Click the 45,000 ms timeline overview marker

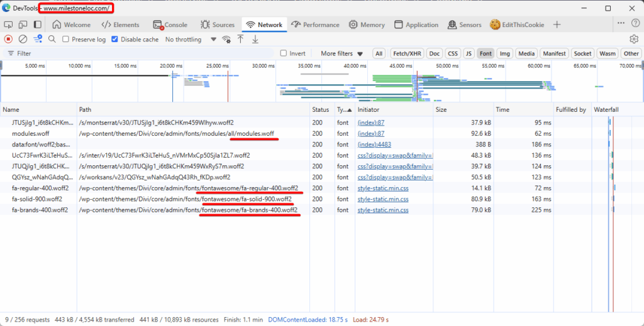tap(401, 65)
